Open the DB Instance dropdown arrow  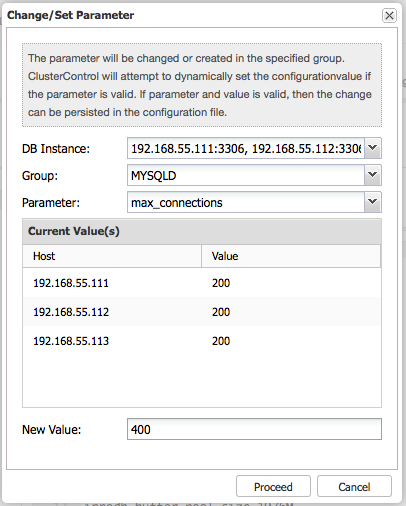pyautogui.click(x=373, y=148)
